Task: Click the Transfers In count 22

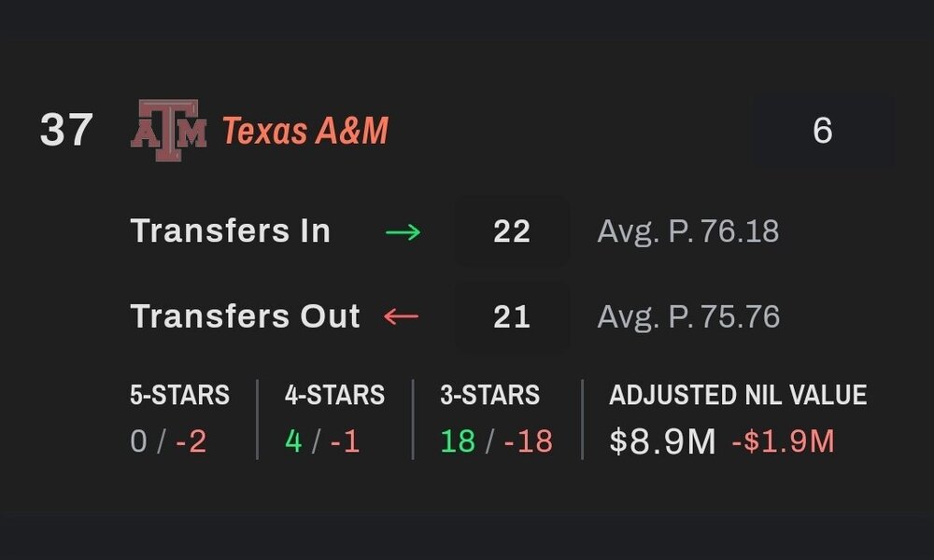Action: tap(512, 231)
